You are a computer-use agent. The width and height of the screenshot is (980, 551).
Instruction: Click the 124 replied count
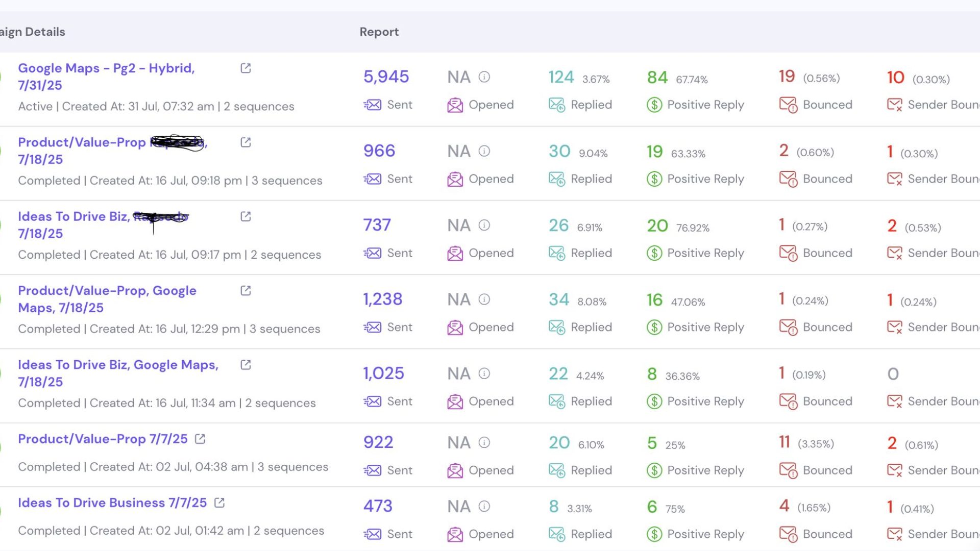tap(561, 77)
